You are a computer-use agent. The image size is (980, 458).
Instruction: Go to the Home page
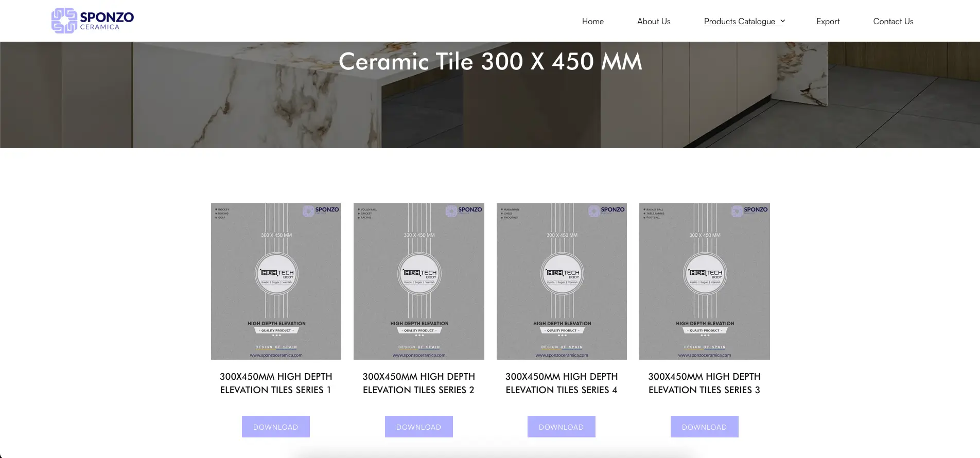[592, 22]
